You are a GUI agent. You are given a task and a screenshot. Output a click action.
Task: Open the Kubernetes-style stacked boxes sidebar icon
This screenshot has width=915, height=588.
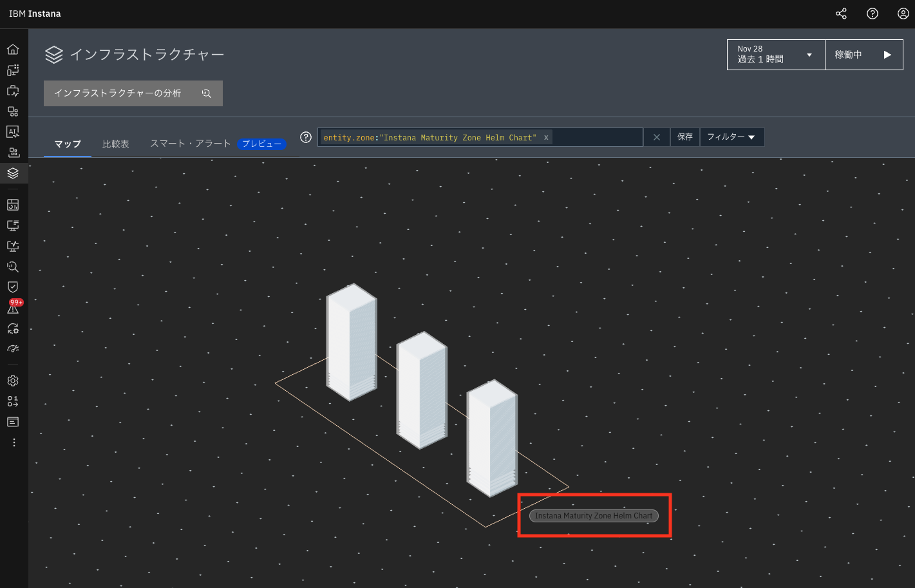point(13,153)
